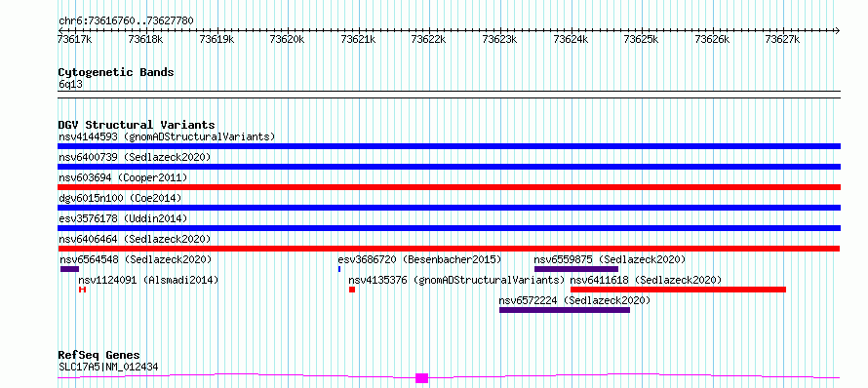868x388 pixels.
Task: Click the Cytogenetic Bands track title
Action: pos(116,72)
